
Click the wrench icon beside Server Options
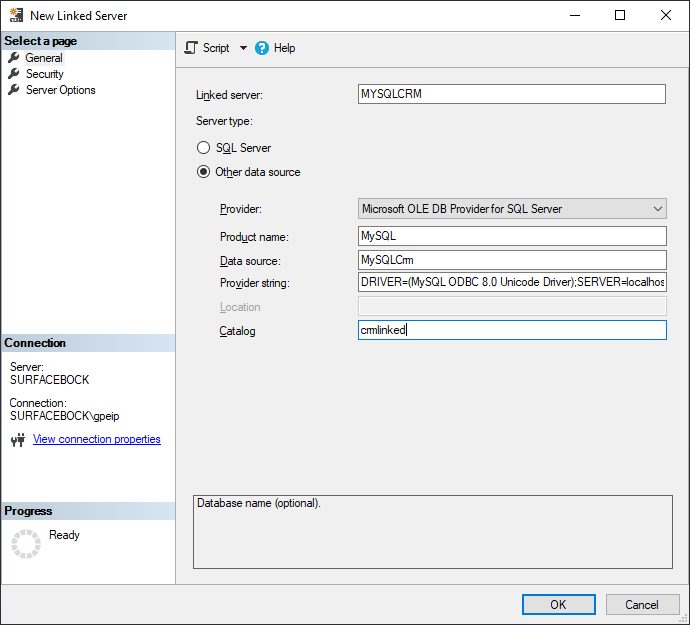pos(14,89)
